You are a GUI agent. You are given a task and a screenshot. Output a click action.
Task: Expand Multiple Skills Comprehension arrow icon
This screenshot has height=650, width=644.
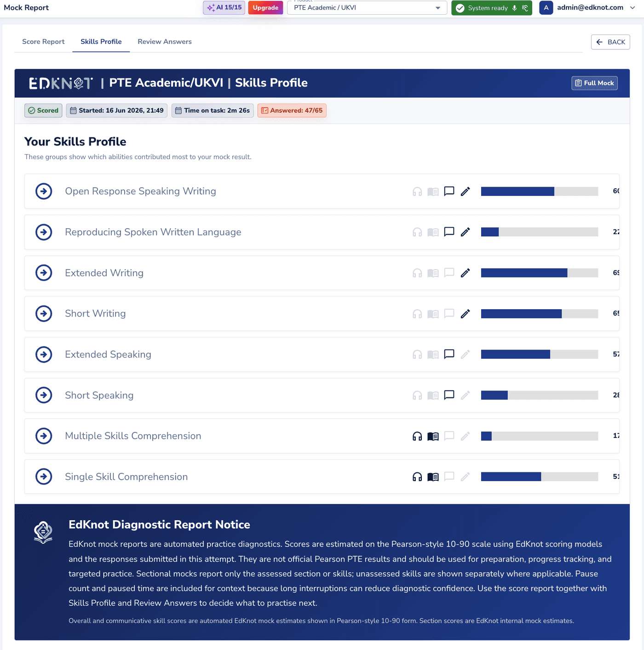coord(44,436)
